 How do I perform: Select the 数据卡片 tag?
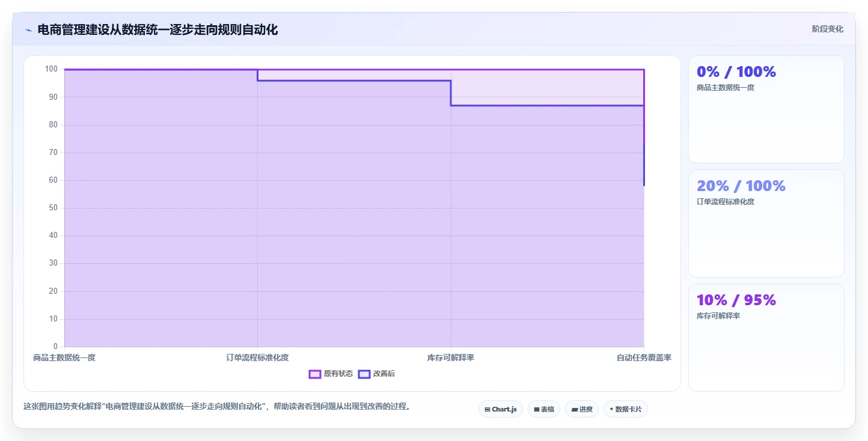(x=626, y=409)
